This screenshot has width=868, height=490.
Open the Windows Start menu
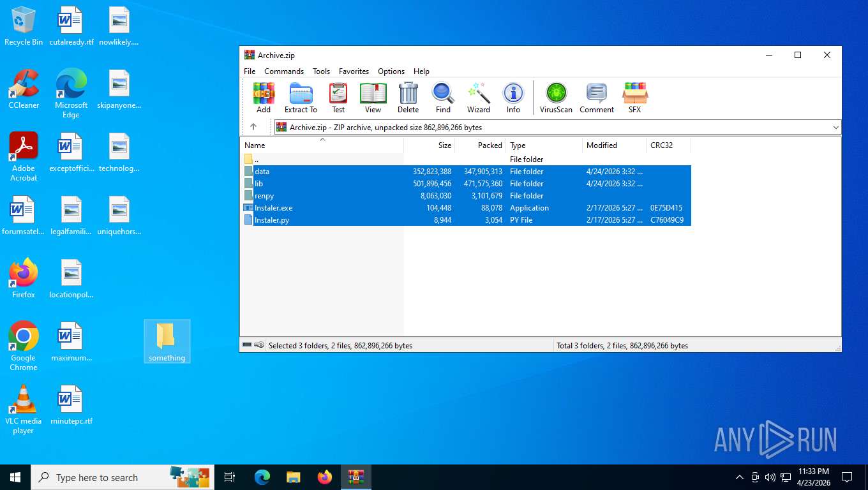click(15, 477)
